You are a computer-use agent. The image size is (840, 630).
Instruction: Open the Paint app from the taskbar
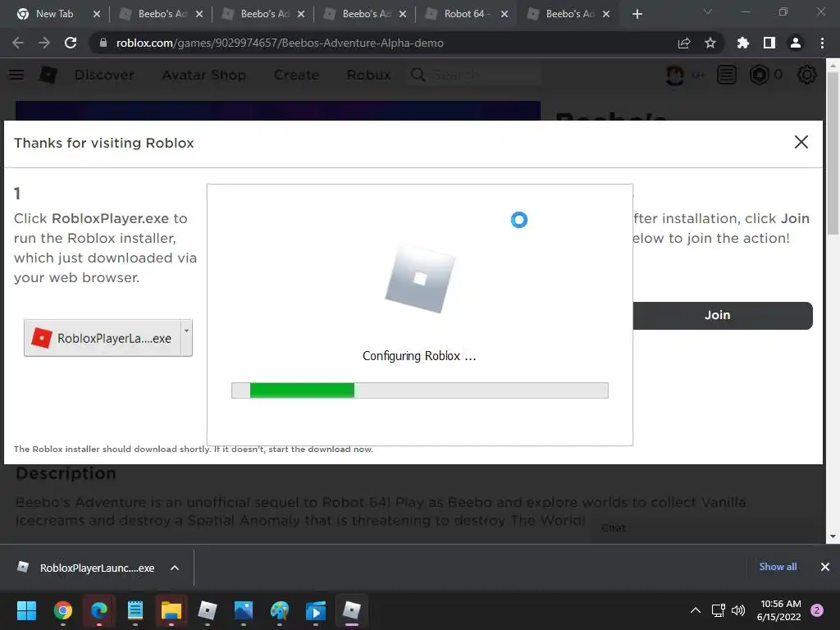pos(279,610)
